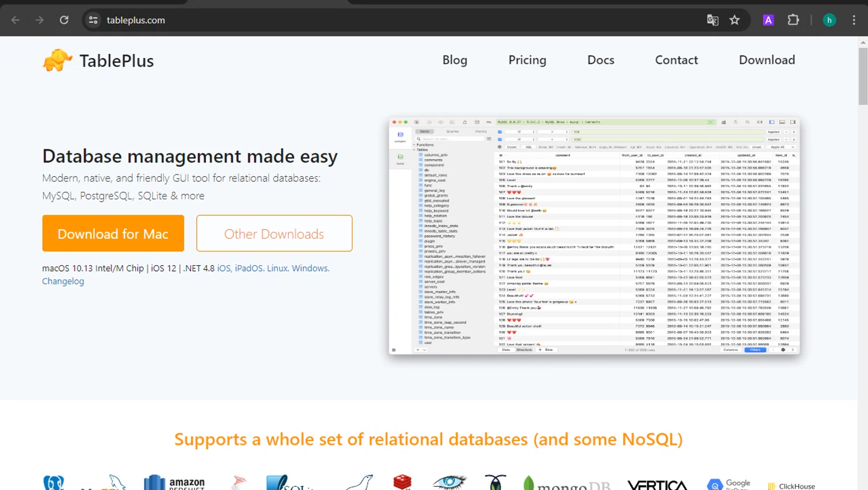Screen dimensions: 868x490
Task: Go back to the previous page
Action: pos(16,20)
